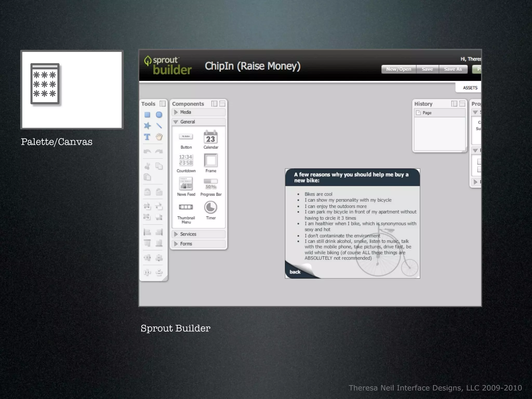Collapse the History panel
The image size is (532, 399).
click(x=462, y=104)
